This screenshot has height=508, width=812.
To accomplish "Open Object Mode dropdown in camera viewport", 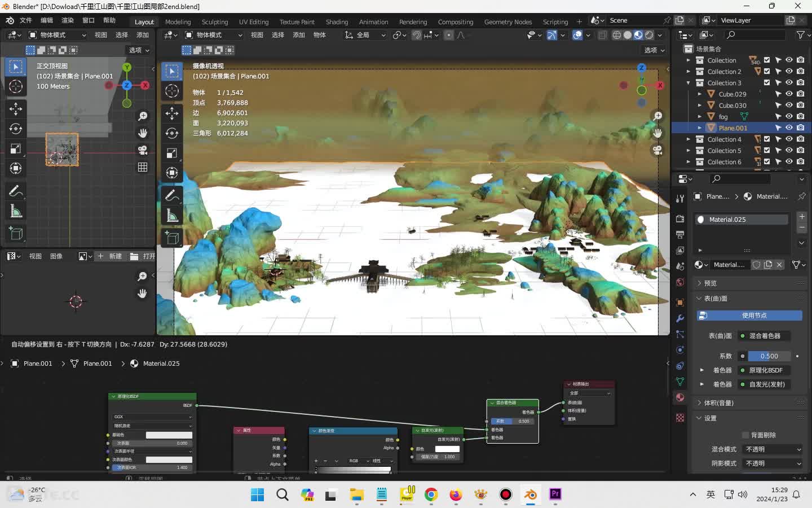I will click(x=214, y=35).
